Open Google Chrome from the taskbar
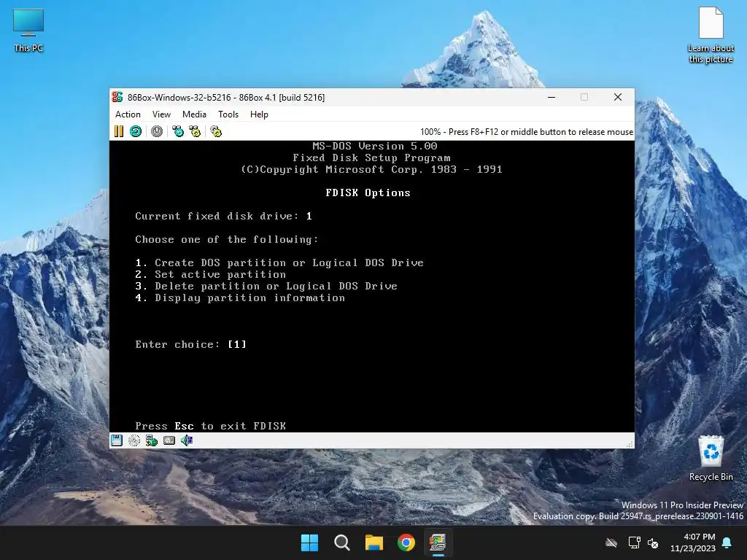Screen dimensions: 747x560 406,542
